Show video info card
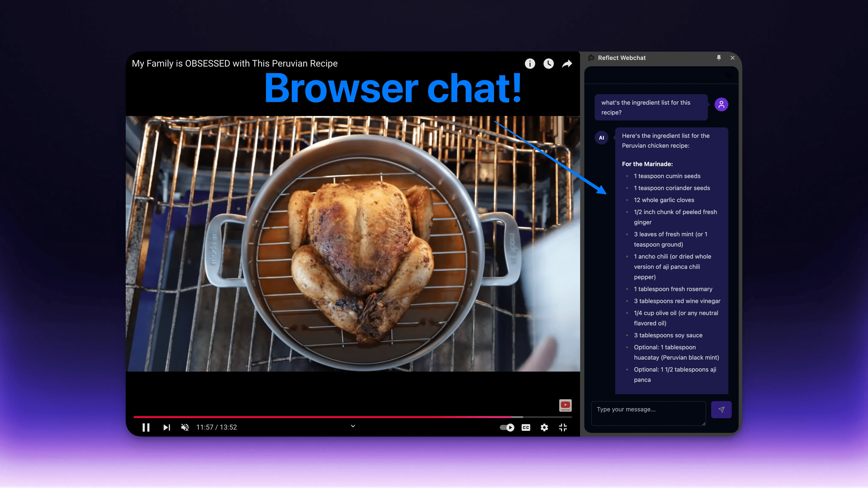 coord(530,64)
